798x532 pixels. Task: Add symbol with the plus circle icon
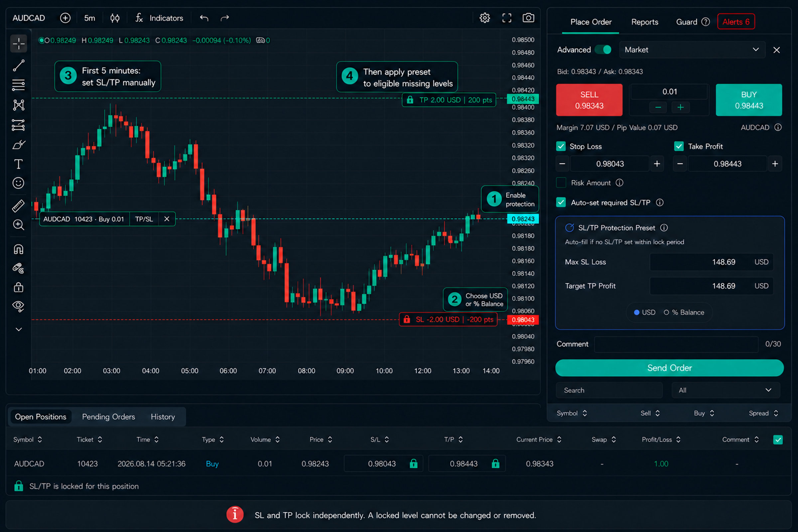point(65,18)
